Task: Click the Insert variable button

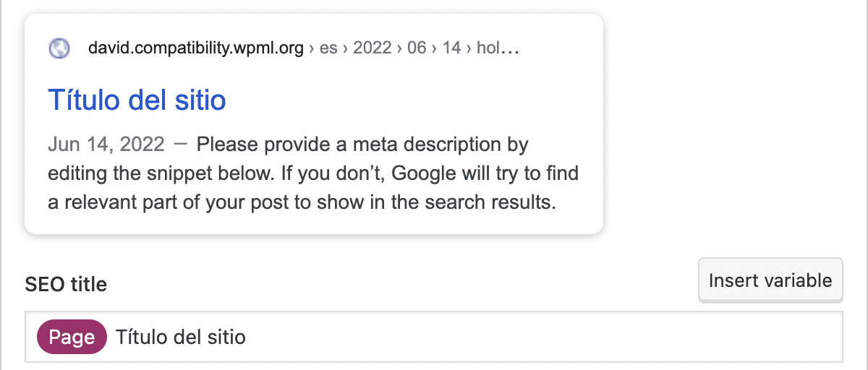Action: 770,280
